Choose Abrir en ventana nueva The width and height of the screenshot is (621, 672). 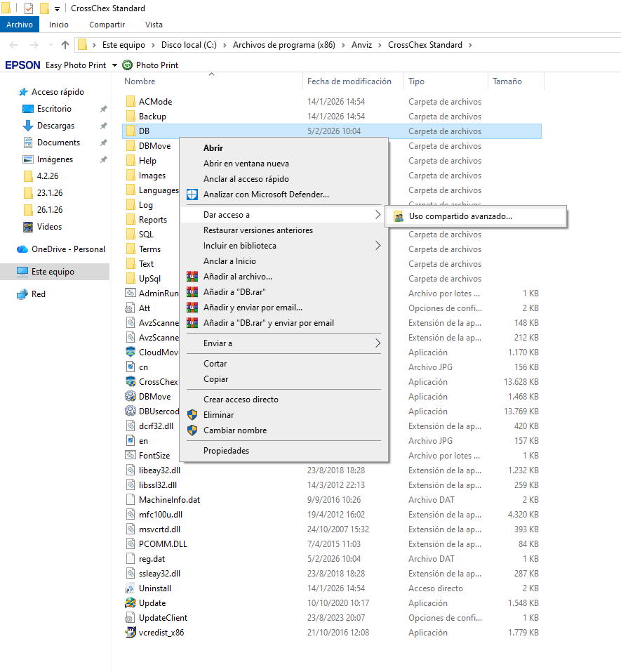[284, 164]
